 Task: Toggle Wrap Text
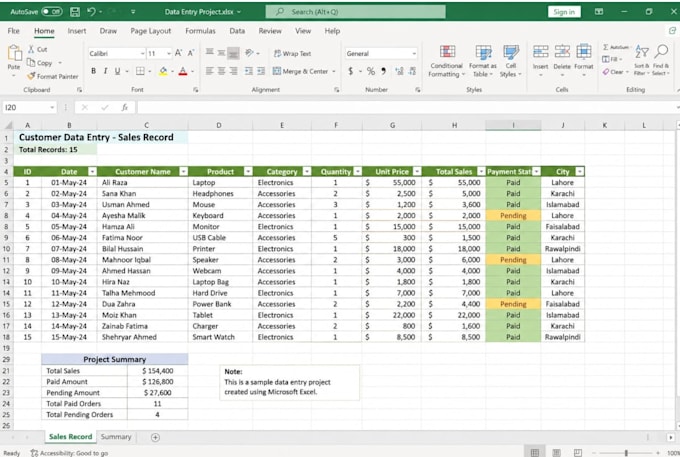[293, 54]
